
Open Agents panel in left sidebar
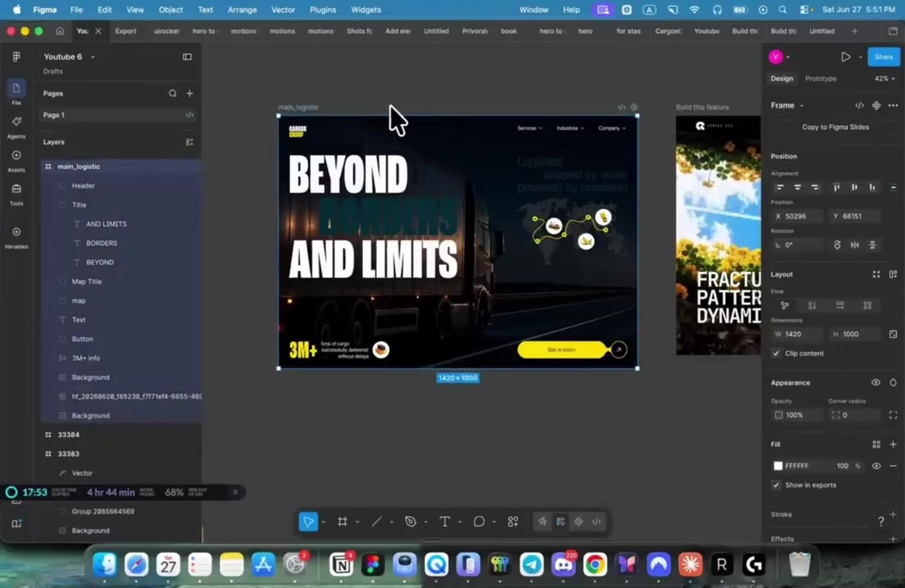(16, 127)
